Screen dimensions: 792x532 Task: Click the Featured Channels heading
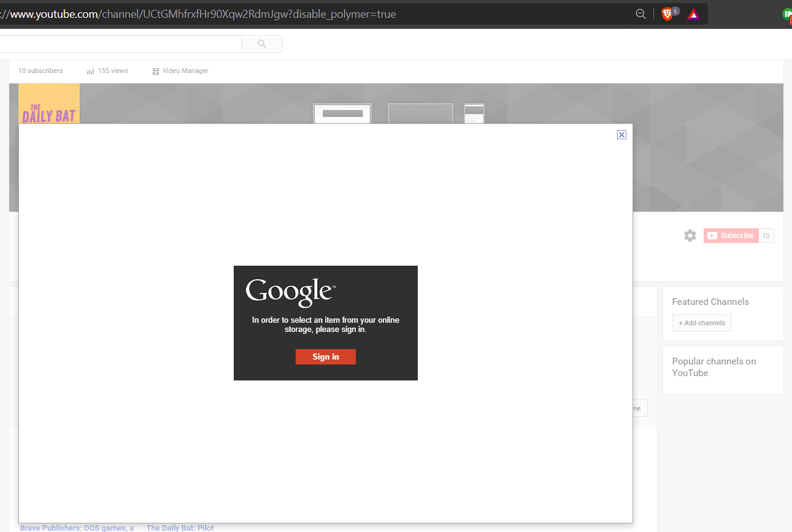(710, 302)
